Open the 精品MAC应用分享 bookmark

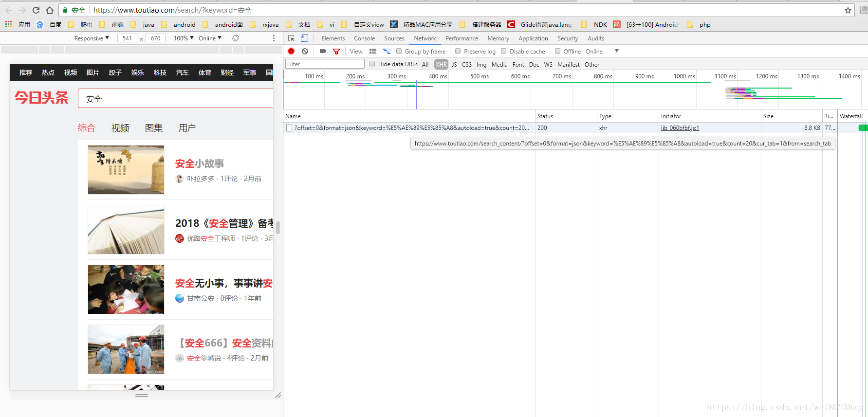pos(422,24)
